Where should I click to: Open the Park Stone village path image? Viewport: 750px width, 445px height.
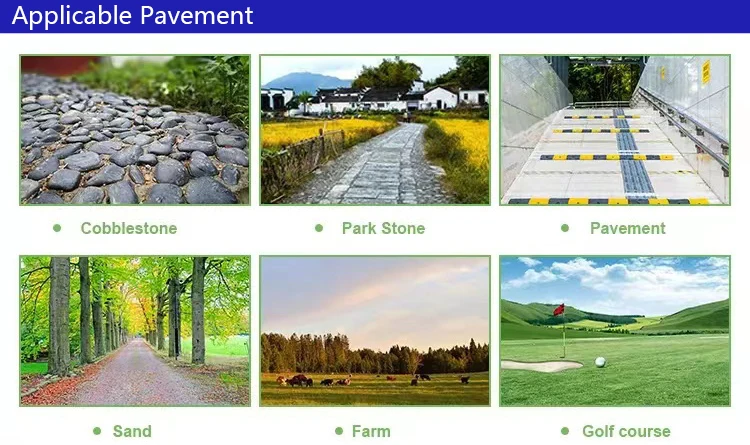click(x=375, y=130)
